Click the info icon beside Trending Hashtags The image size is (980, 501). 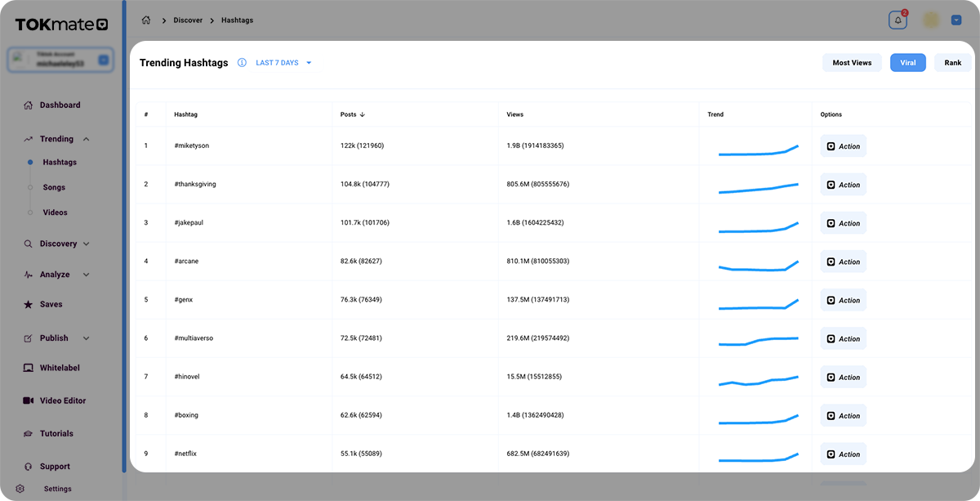pyautogui.click(x=242, y=63)
